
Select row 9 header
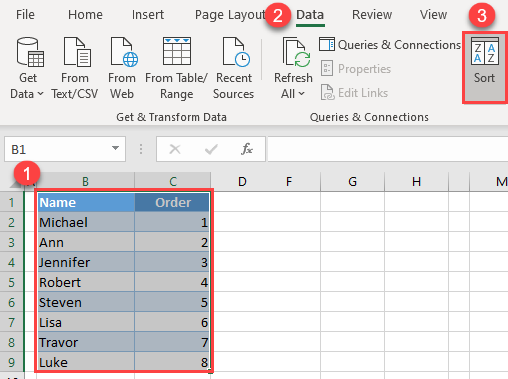coord(12,362)
